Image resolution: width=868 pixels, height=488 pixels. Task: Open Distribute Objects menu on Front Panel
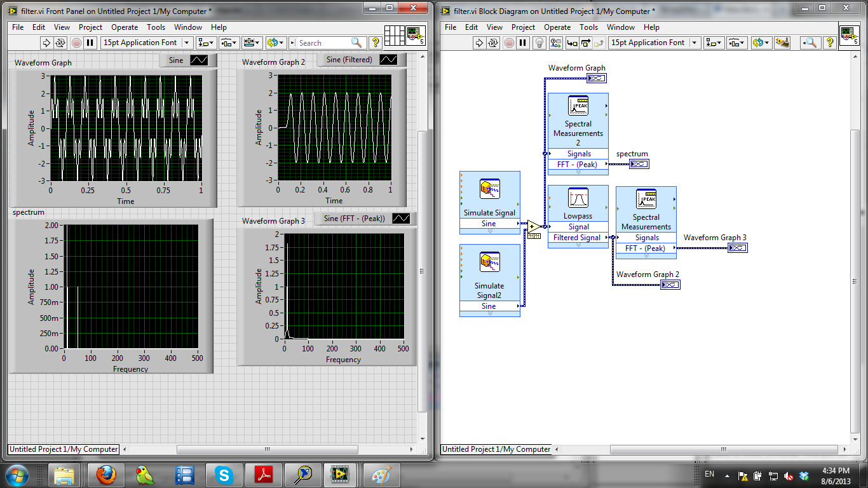coord(229,43)
